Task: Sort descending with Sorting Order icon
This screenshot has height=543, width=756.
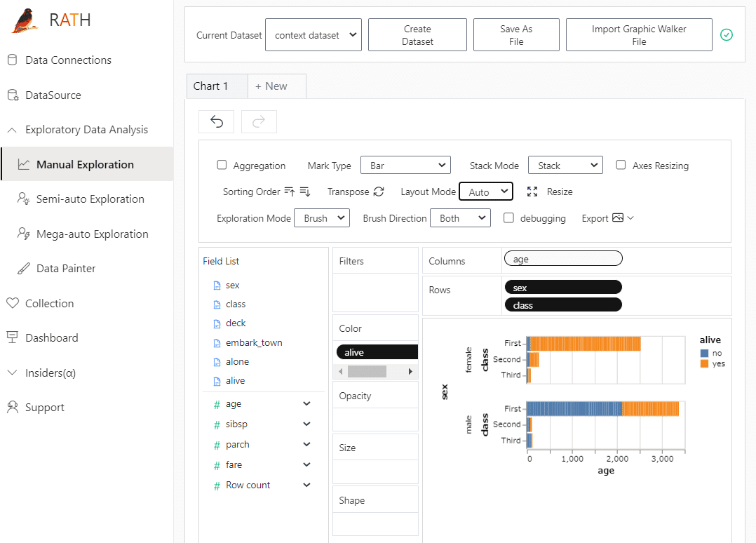Action: point(305,192)
